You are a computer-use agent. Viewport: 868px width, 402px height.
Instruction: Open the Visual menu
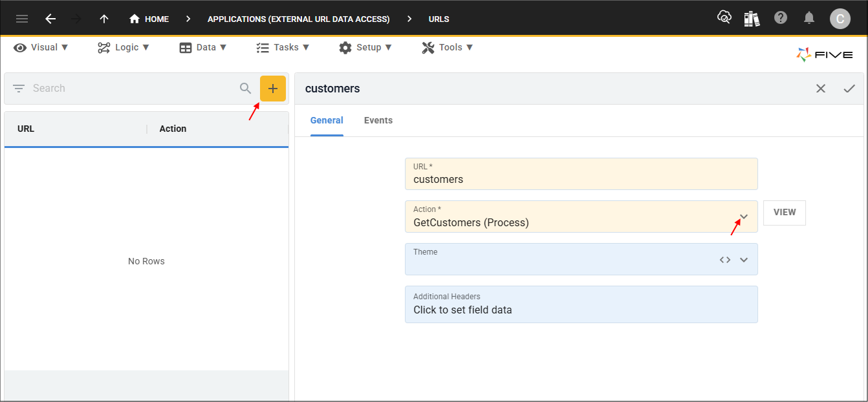[x=41, y=47]
